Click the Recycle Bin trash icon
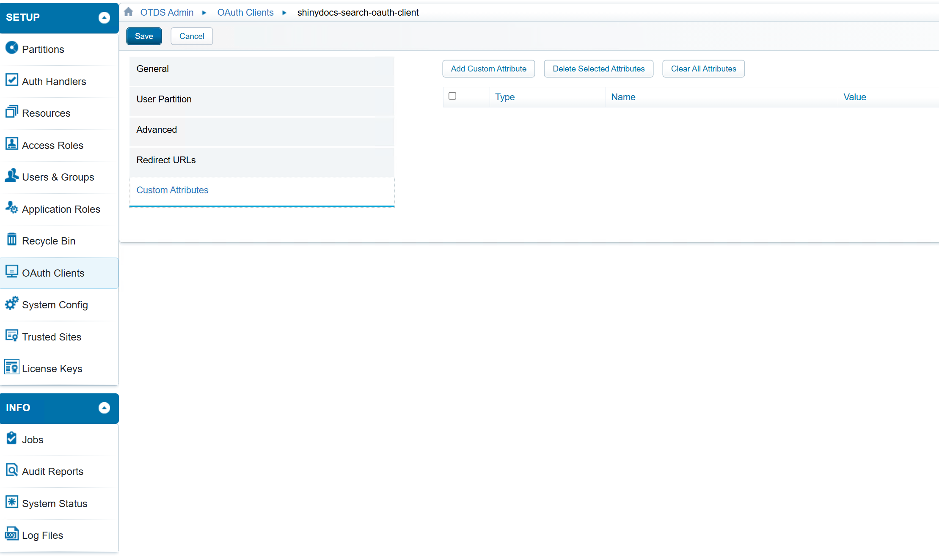Screen dimensions: 939x560 coord(11,239)
